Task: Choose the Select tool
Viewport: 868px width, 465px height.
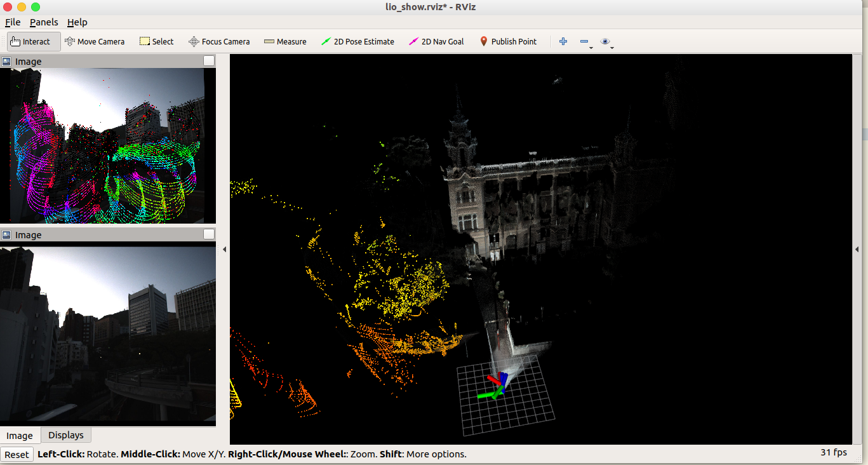Action: click(x=156, y=42)
